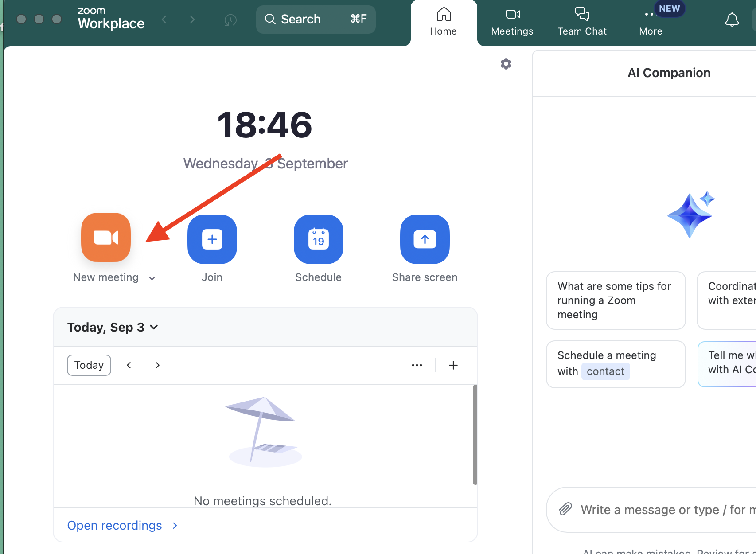The image size is (756, 554).
Task: Click the 'contact' placeholder chip
Action: pyautogui.click(x=605, y=371)
